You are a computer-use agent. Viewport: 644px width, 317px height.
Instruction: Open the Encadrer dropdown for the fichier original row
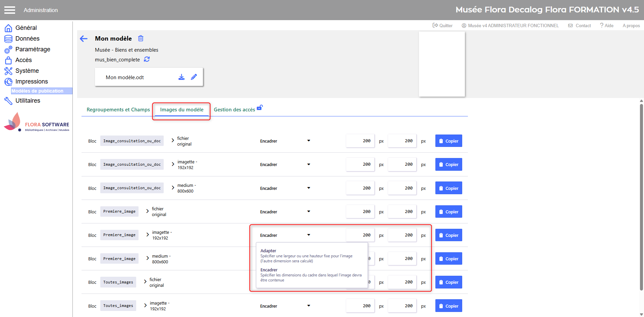tap(285, 141)
